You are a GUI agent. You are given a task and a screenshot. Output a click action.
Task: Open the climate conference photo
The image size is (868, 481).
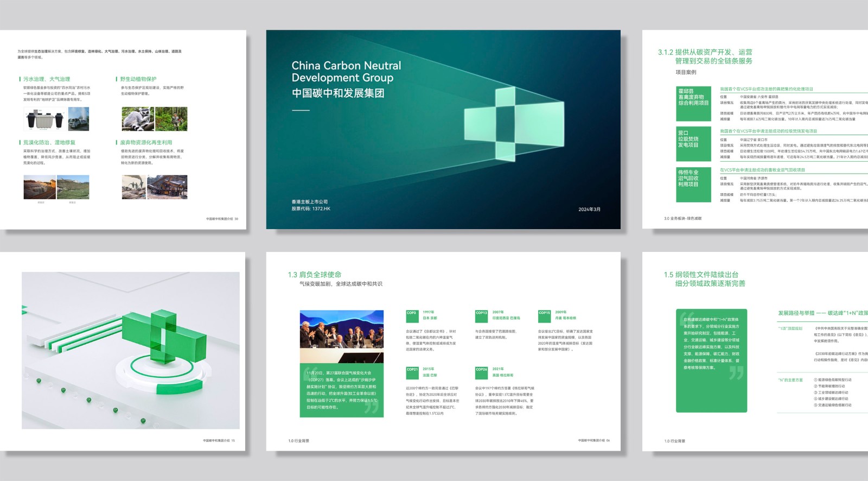point(341,337)
